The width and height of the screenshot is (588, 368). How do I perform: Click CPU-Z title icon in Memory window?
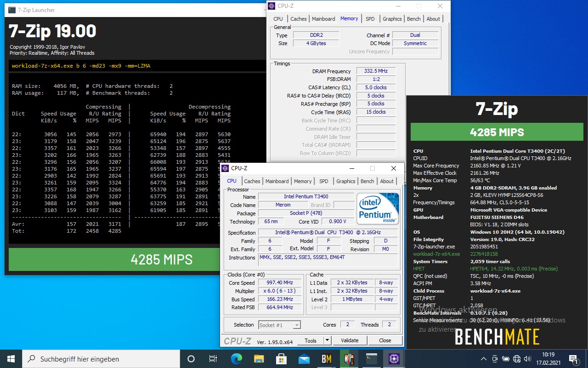click(272, 6)
